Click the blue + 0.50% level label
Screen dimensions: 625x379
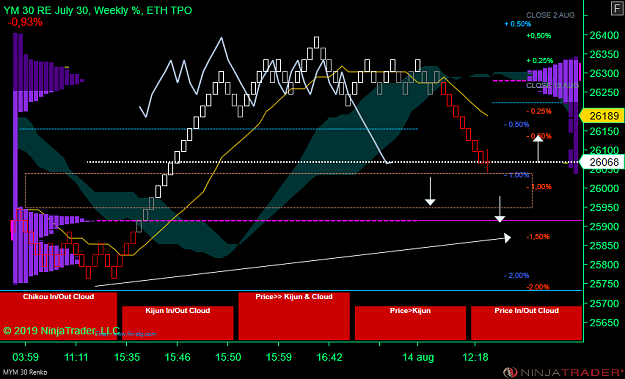517,24
